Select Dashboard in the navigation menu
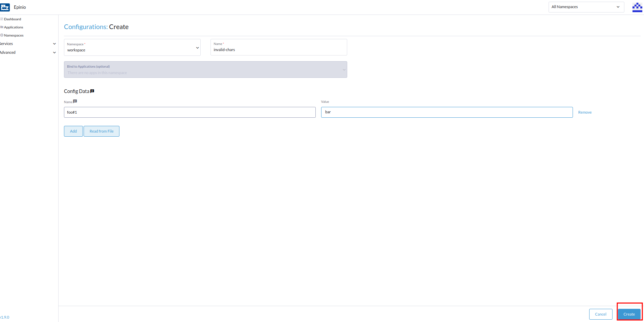Image resolution: width=644 pixels, height=322 pixels. tap(13, 19)
